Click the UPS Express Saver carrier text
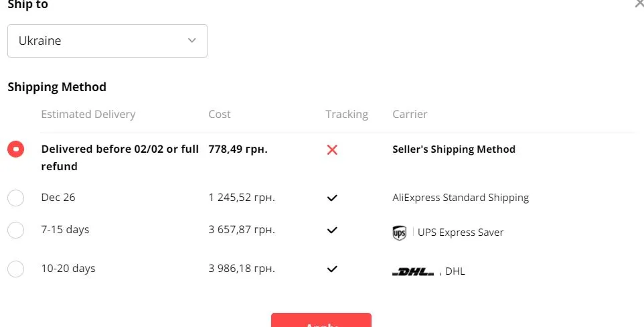 tap(461, 233)
